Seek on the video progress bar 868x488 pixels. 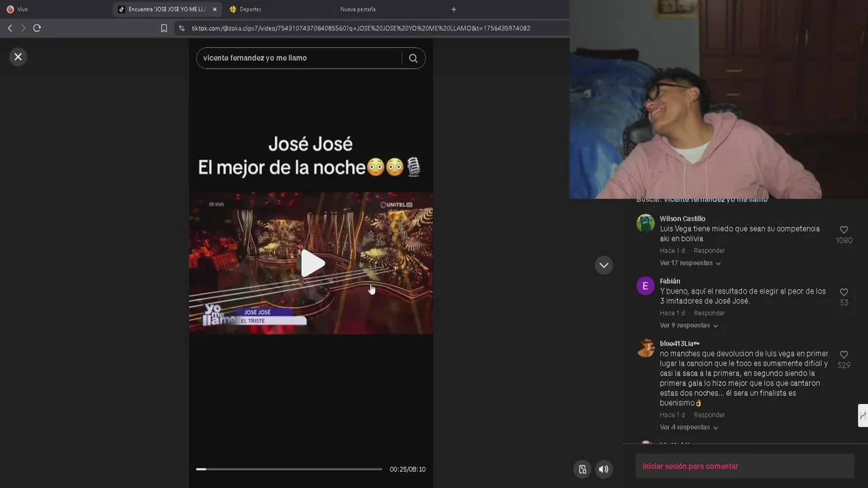click(289, 469)
